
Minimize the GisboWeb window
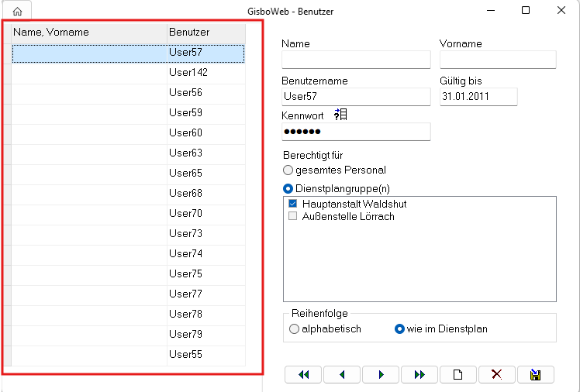tap(491, 10)
